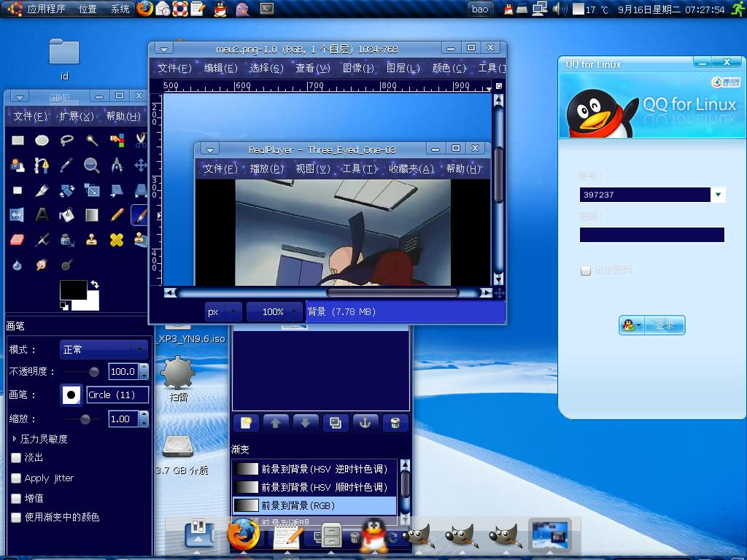Click the QQ password input field
The image size is (747, 560).
[651, 235]
